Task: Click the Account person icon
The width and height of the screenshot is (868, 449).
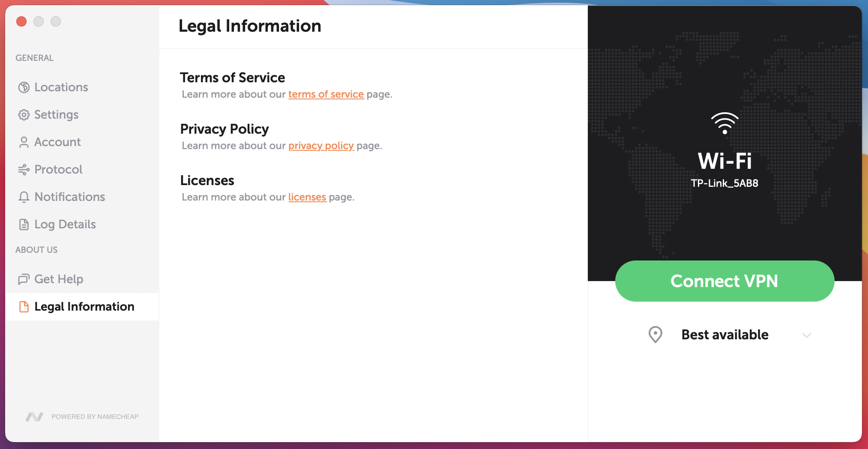Action: (x=24, y=142)
